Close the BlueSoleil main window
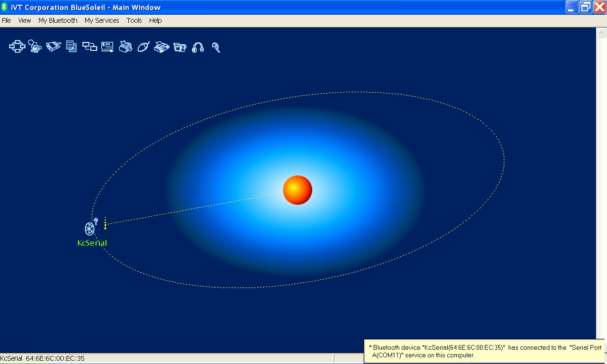The image size is (607, 364). [599, 7]
